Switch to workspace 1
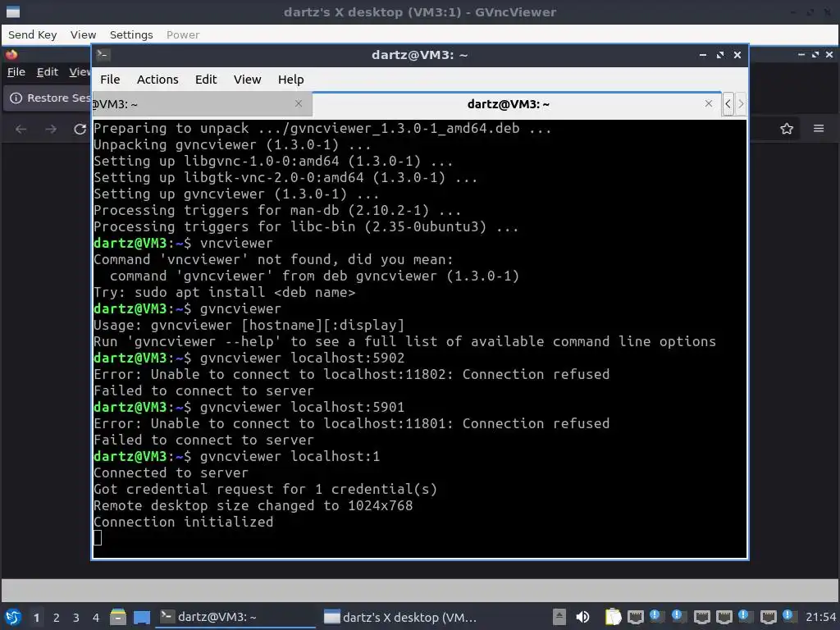840x630 pixels. (x=36, y=618)
